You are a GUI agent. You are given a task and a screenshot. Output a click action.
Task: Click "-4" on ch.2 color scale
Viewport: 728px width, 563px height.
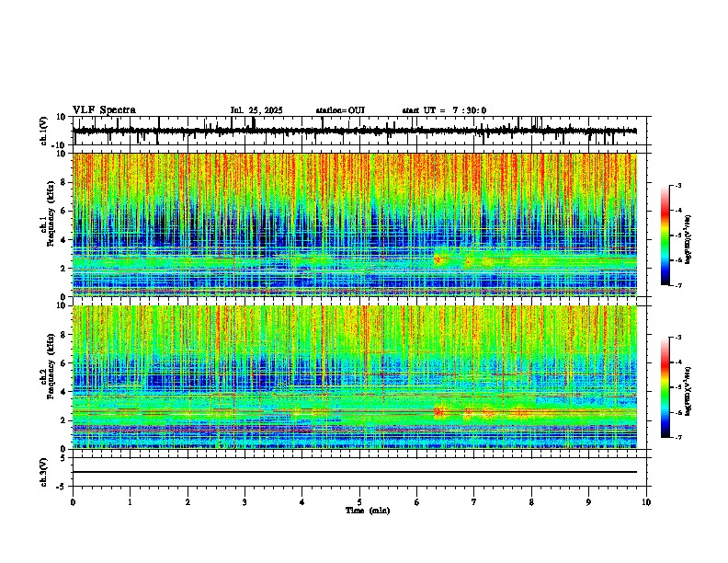(677, 362)
